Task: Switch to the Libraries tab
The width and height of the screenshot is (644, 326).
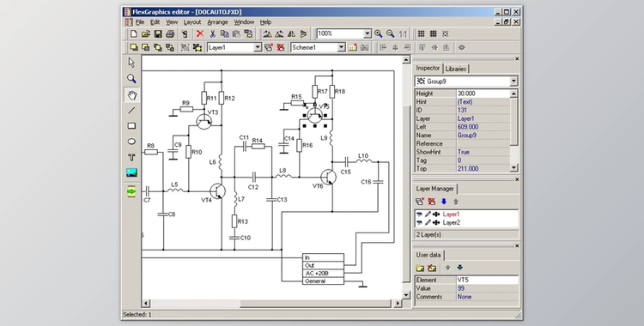Action: pyautogui.click(x=456, y=69)
